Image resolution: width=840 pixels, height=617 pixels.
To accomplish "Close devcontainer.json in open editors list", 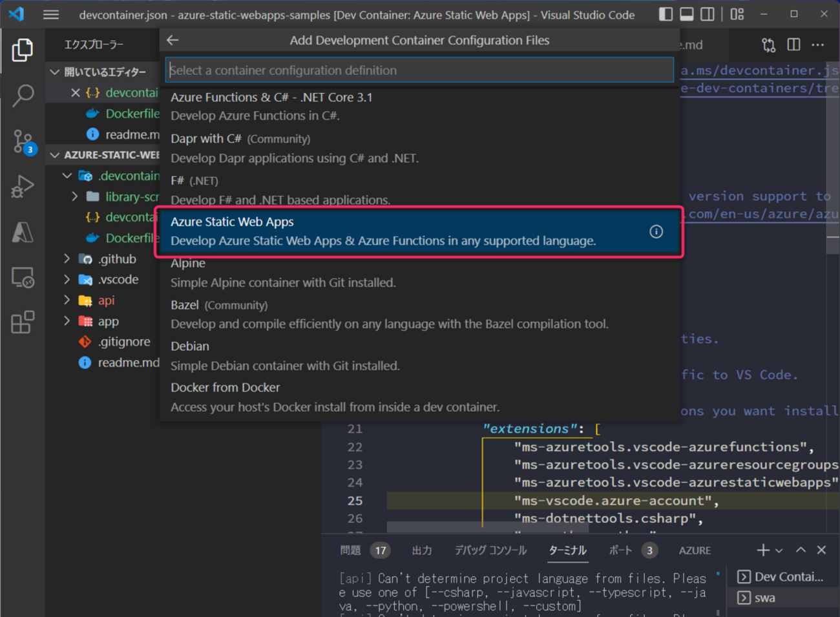I will click(x=76, y=93).
